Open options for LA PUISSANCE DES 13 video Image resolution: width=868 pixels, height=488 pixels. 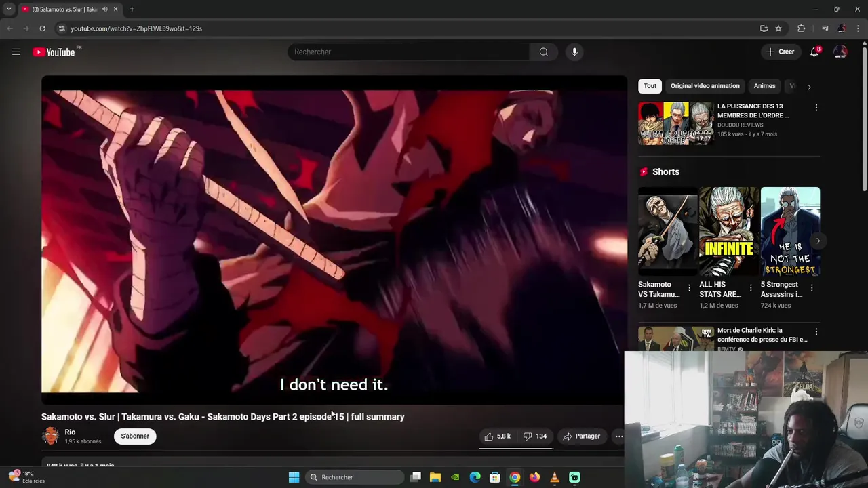coord(816,108)
